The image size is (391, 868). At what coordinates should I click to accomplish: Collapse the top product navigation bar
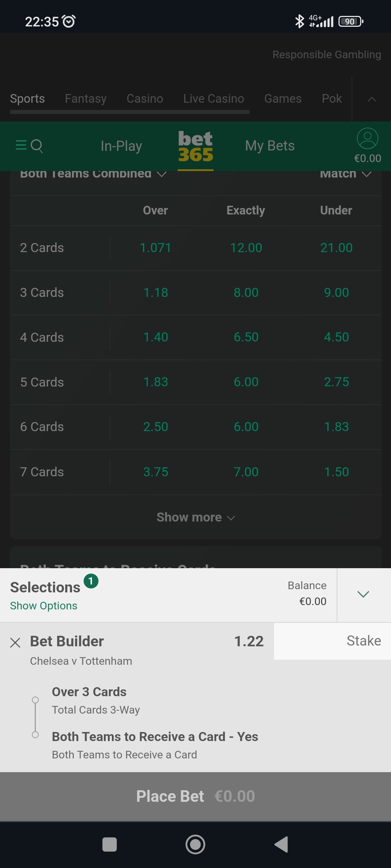(371, 99)
